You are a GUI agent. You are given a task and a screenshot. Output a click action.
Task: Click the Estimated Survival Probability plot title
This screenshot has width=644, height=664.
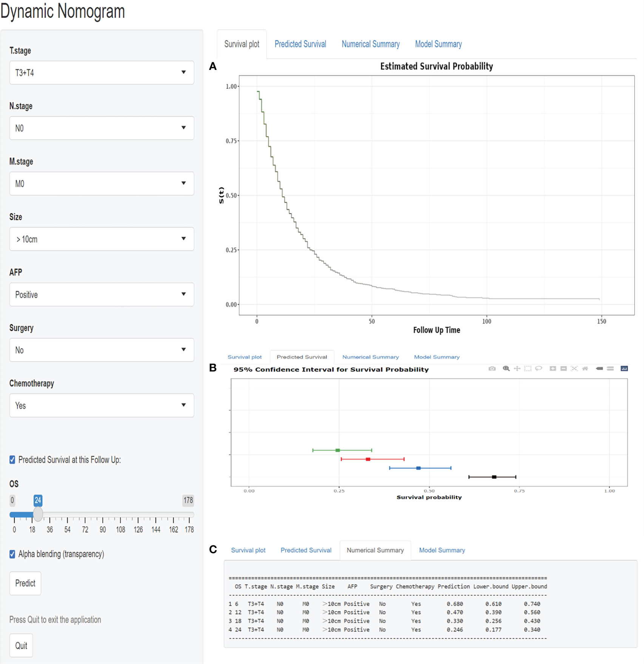[436, 67]
